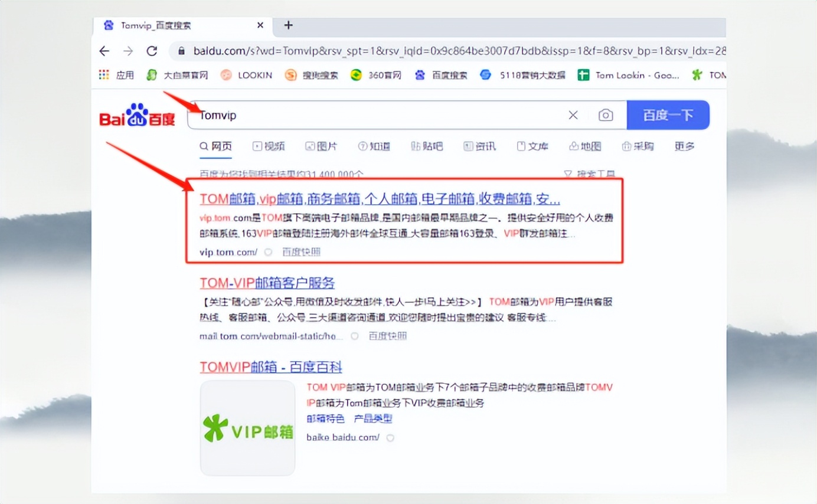Open the TOM-VIP邮箱客户服务 result

(x=267, y=283)
